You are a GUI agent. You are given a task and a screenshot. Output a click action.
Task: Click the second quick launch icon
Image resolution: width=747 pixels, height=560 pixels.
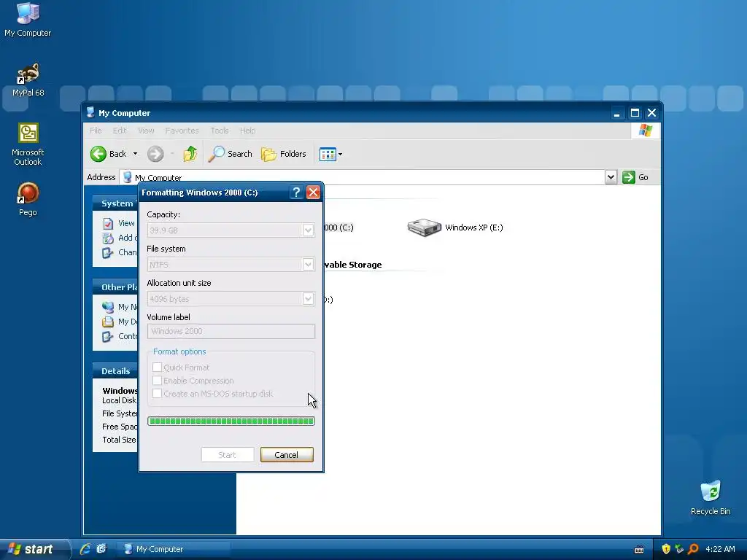pos(101,548)
